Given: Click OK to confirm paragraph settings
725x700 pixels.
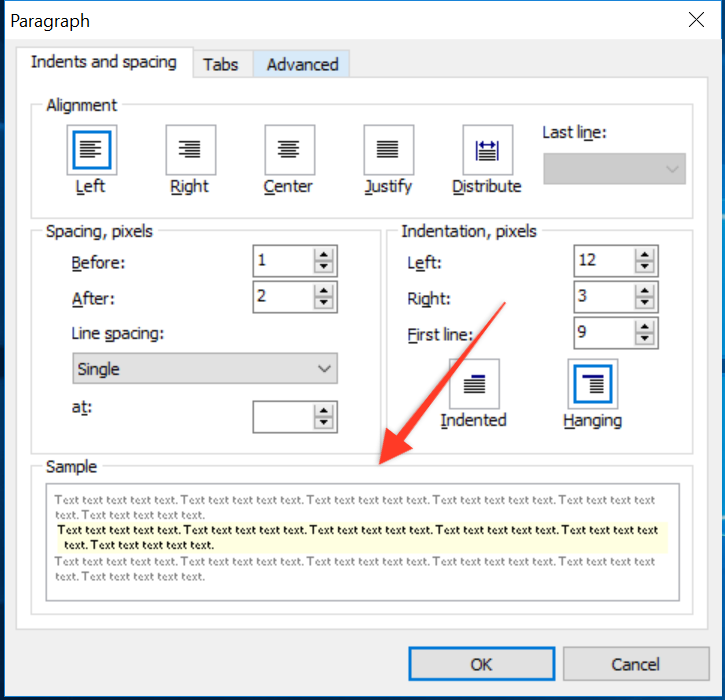Looking at the screenshot, I should tap(481, 664).
